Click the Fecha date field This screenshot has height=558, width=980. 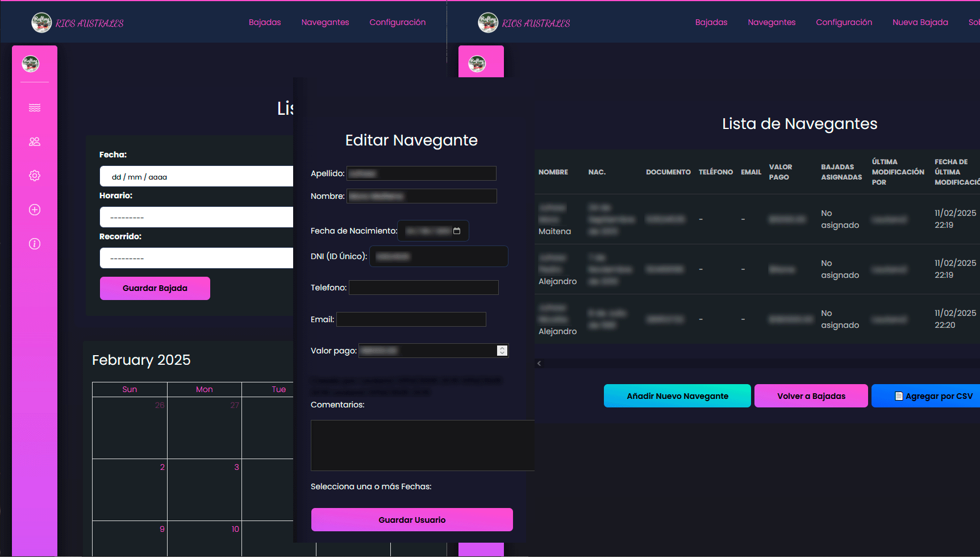[x=196, y=177]
